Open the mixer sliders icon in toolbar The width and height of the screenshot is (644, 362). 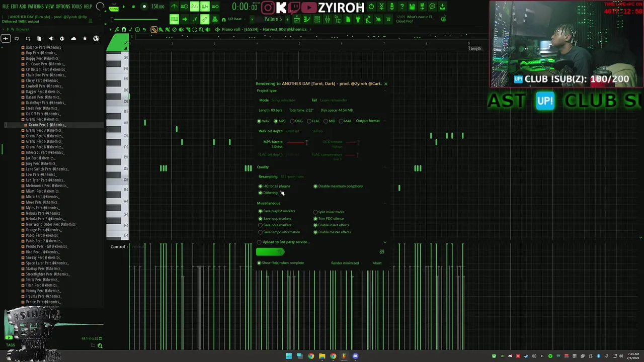pos(328,19)
